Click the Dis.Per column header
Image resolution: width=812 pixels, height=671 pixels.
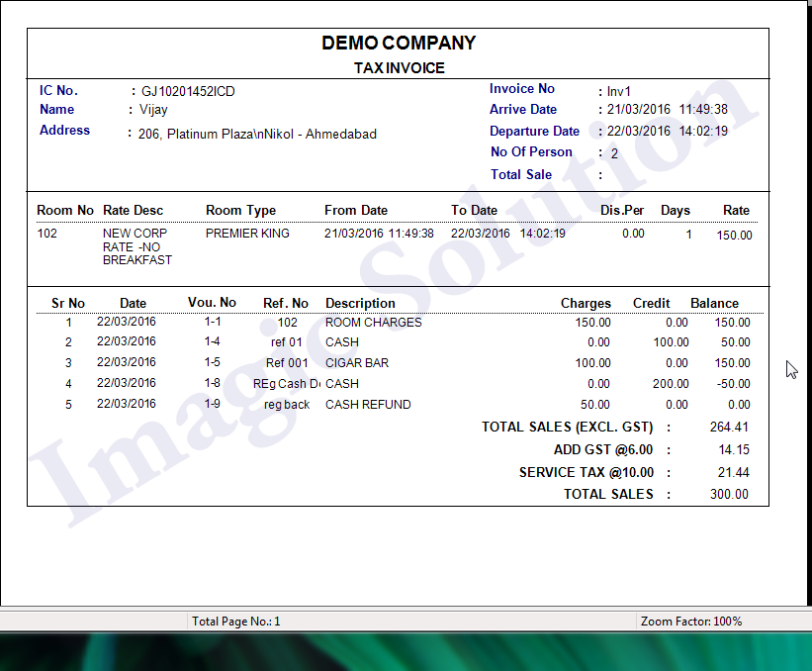click(x=622, y=211)
